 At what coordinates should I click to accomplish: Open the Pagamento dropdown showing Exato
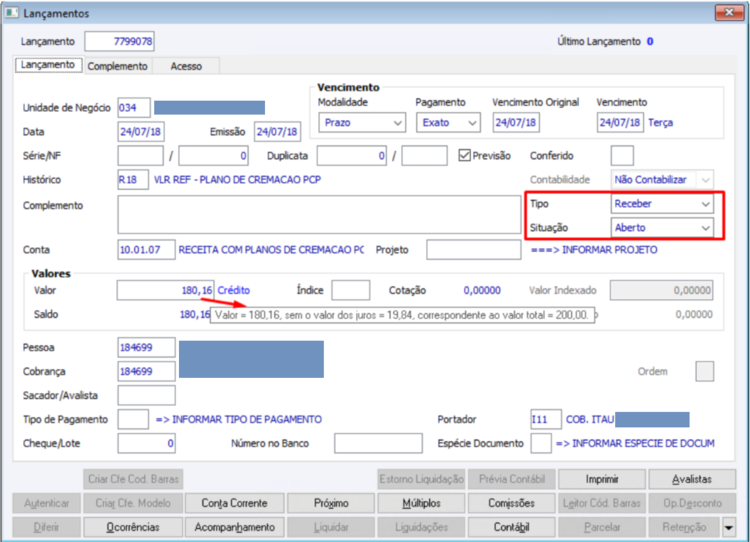click(448, 122)
